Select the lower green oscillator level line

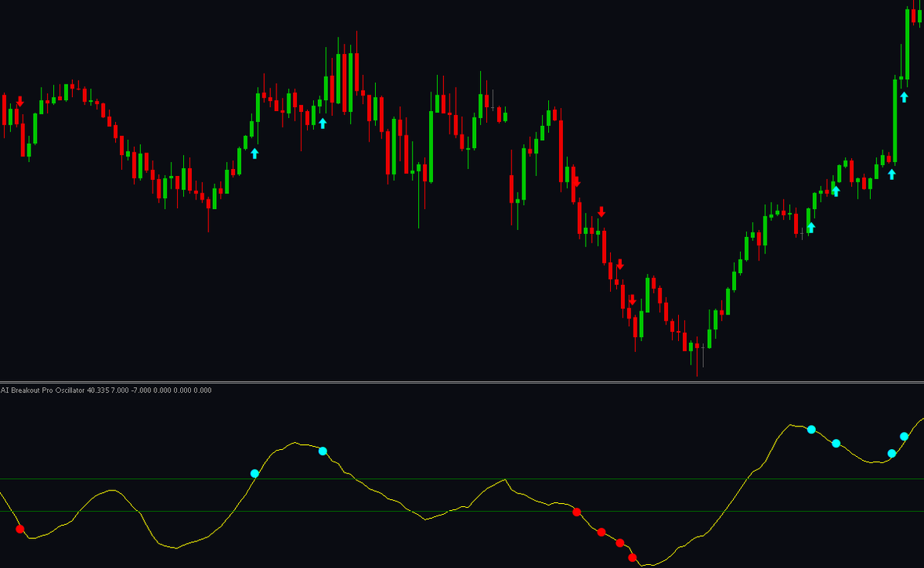[462, 512]
